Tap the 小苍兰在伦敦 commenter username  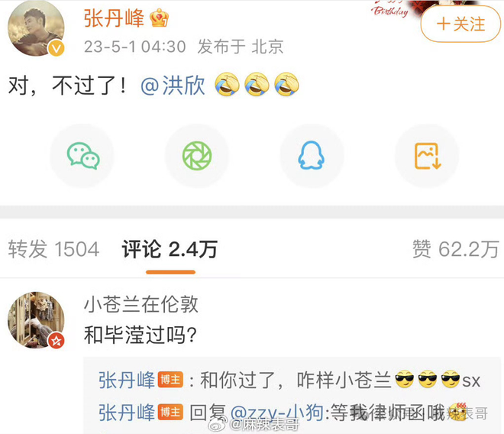click(x=141, y=304)
